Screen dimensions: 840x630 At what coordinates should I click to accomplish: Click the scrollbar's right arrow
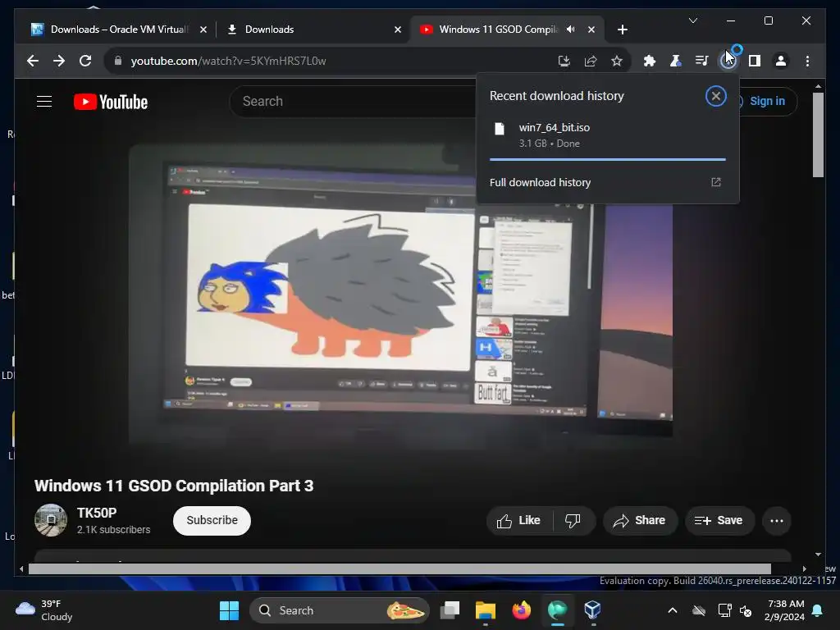click(x=804, y=569)
